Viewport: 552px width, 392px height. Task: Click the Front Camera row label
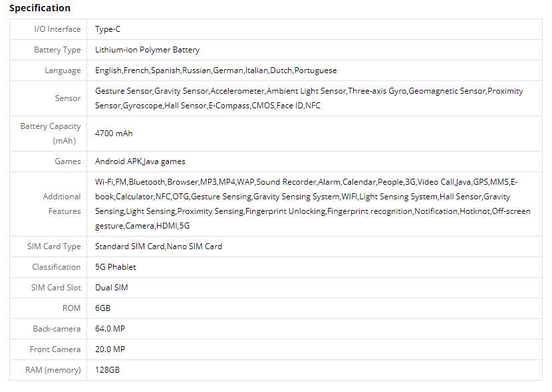(x=55, y=349)
